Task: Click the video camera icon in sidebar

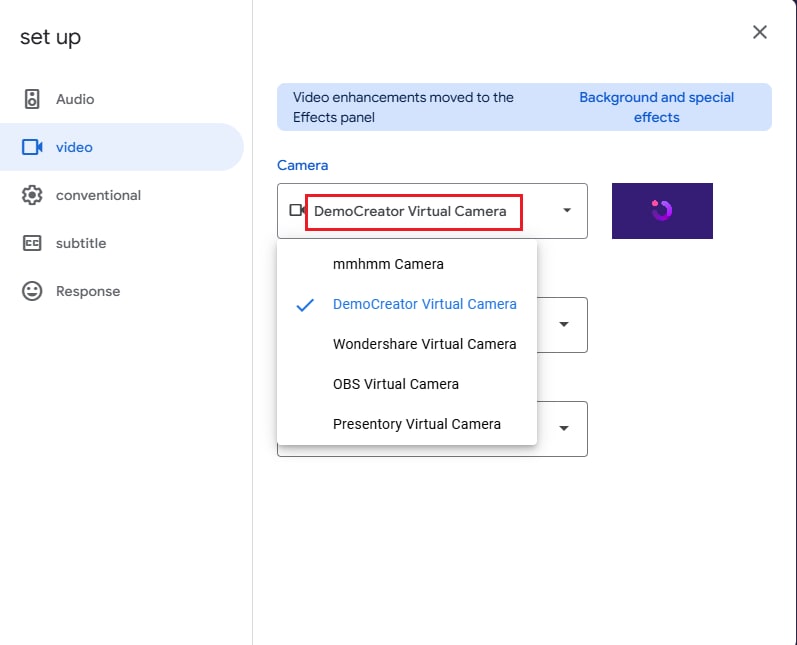Action: pyautogui.click(x=32, y=147)
